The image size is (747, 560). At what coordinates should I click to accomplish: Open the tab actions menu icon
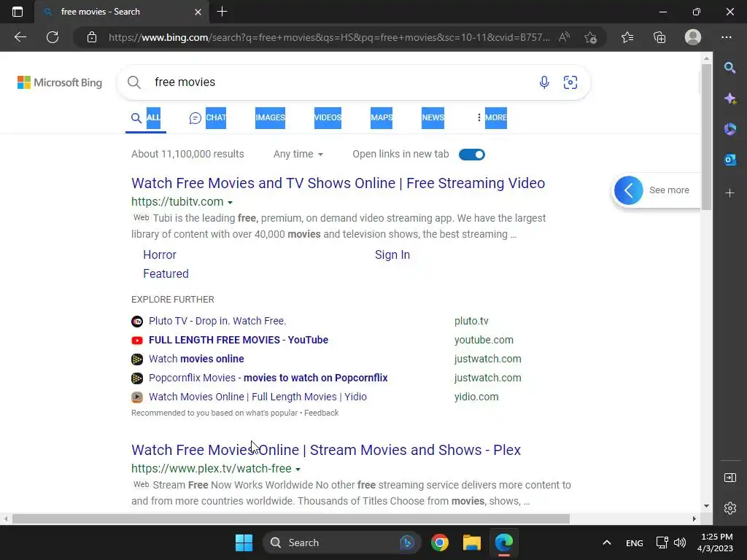pos(18,12)
